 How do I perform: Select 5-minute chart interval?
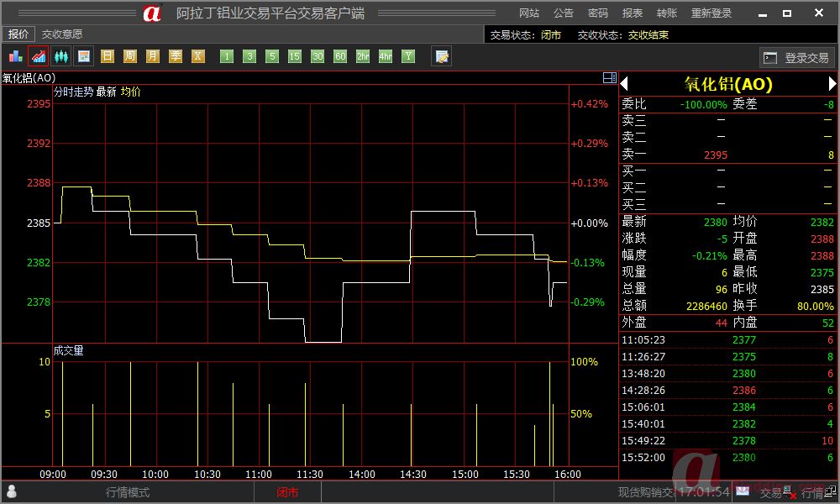(x=272, y=56)
